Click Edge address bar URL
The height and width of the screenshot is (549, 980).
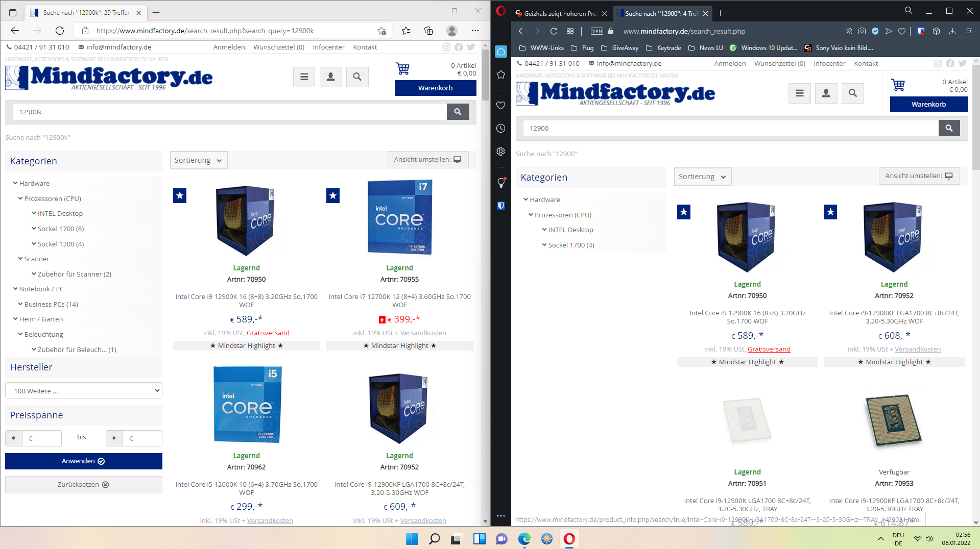coord(204,31)
